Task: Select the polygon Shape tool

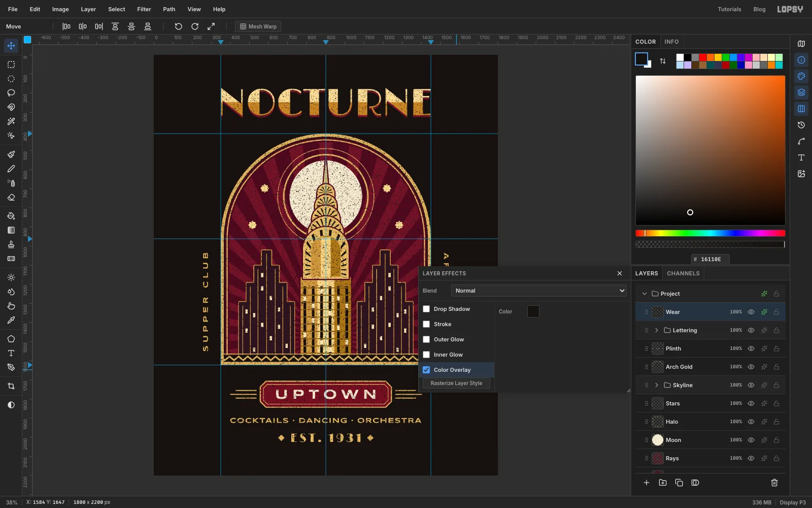Action: [11, 339]
